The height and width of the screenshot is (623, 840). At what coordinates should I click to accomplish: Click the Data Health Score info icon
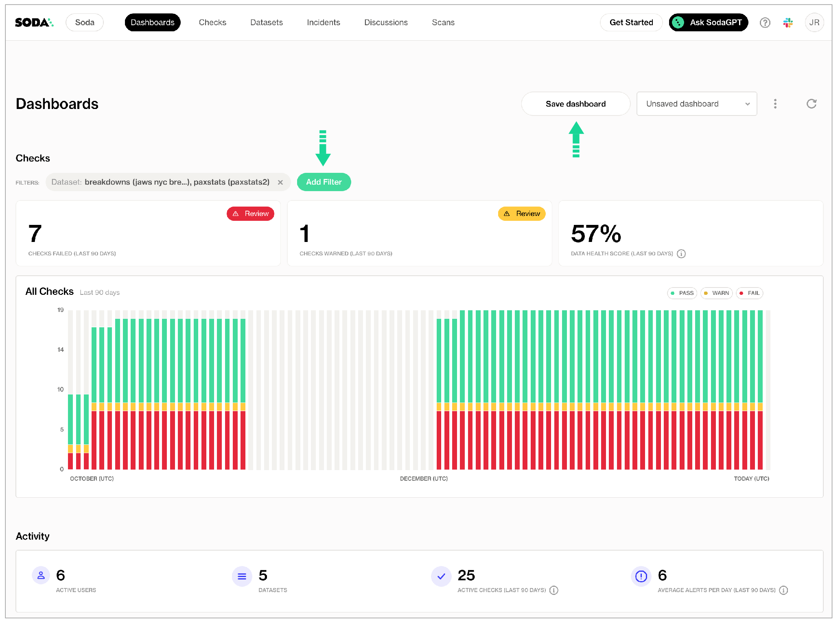tap(681, 254)
